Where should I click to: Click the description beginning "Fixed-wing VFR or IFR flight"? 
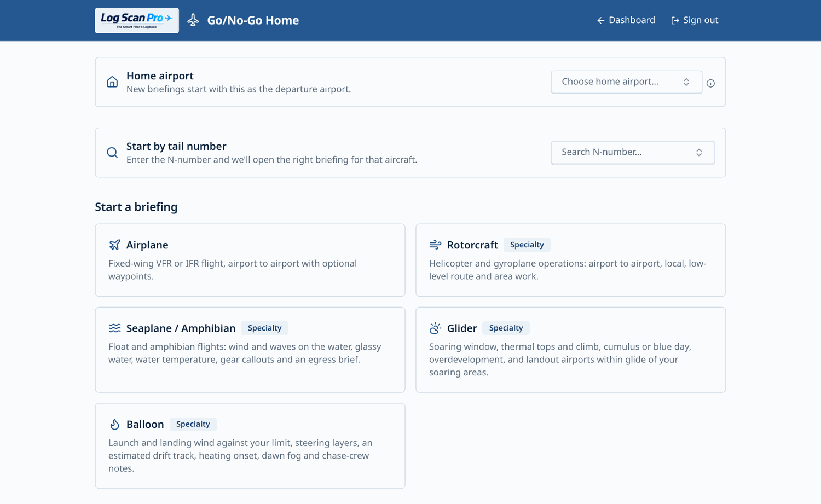click(x=233, y=270)
